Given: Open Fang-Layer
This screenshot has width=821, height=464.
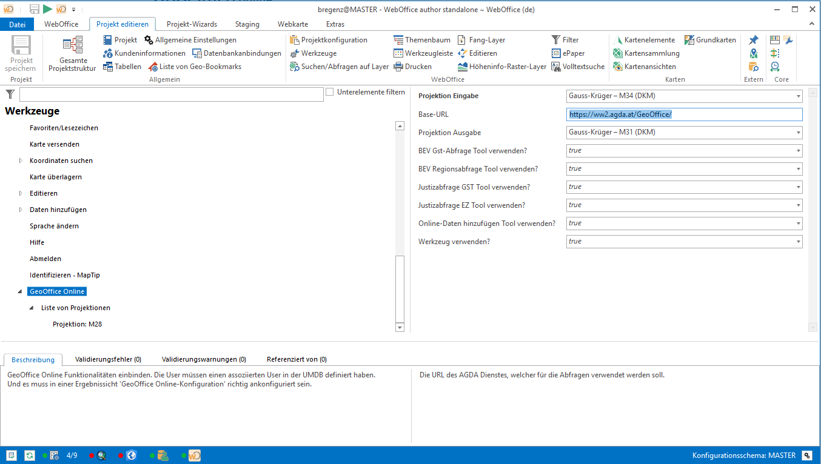Looking at the screenshot, I should point(482,40).
